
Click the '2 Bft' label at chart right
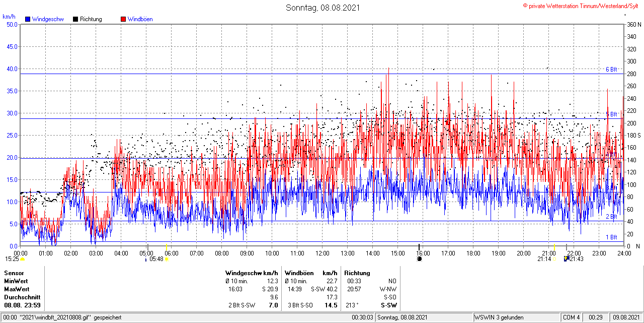611,217
